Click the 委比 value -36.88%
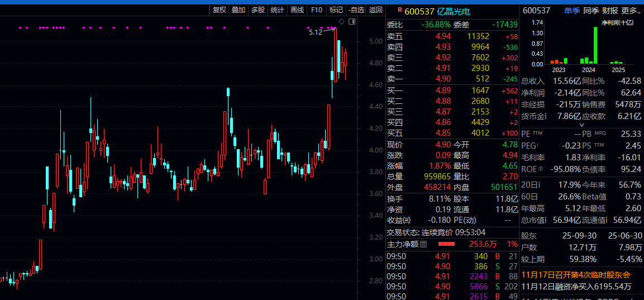 click(436, 25)
